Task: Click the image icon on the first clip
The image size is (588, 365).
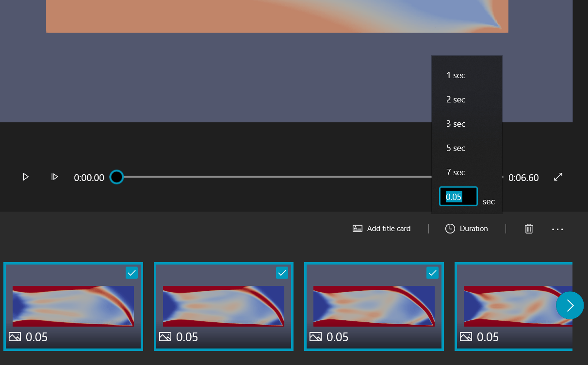Action: point(15,336)
